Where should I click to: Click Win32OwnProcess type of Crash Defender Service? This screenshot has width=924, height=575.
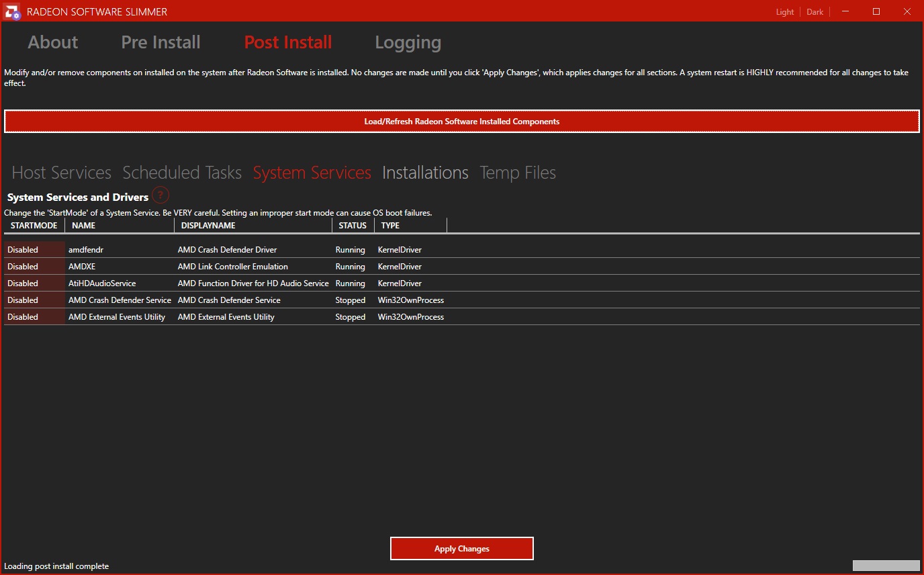pyautogui.click(x=411, y=300)
